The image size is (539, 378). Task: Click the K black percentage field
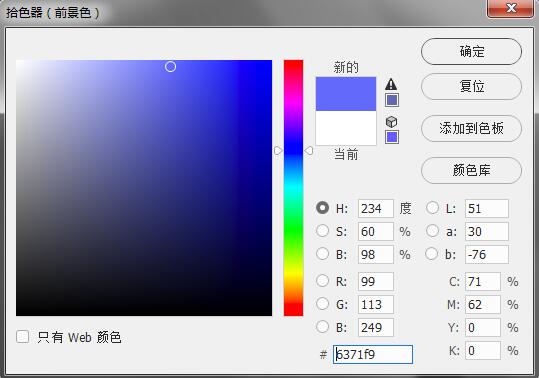pos(483,351)
